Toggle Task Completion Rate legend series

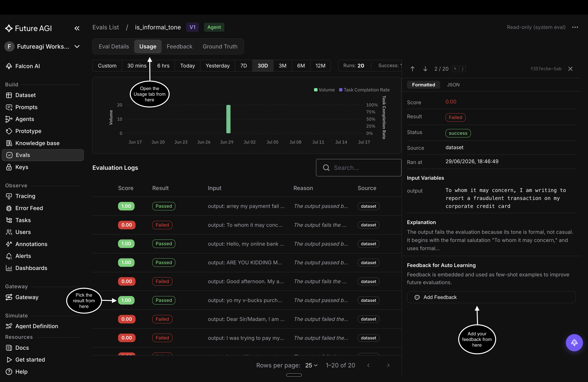tap(364, 90)
